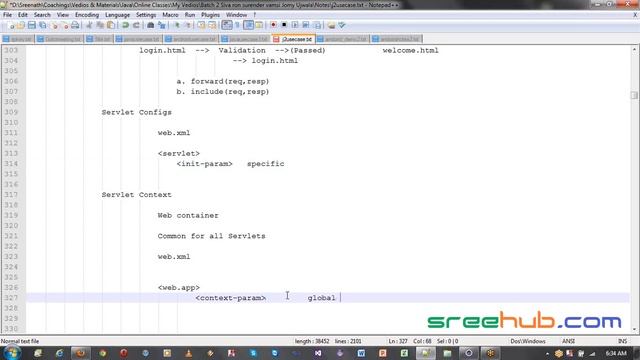This screenshot has height=360, width=640.
Task: Click the vertical scrollbar thumb
Action: pos(634,95)
